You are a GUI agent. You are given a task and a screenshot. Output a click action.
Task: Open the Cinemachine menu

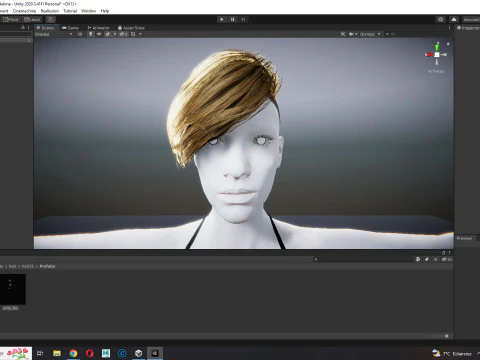[24, 11]
